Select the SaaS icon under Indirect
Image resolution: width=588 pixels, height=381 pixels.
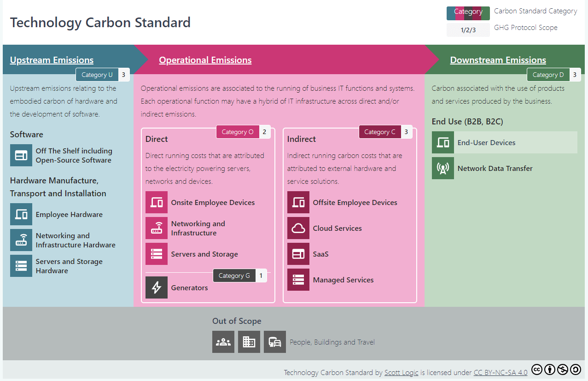tap(298, 254)
